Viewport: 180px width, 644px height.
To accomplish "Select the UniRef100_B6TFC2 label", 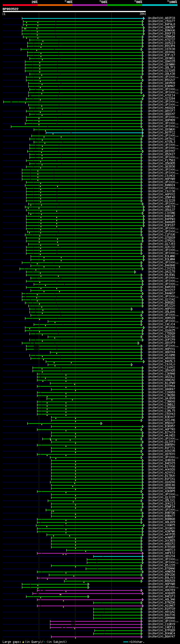I will tap(161, 133).
